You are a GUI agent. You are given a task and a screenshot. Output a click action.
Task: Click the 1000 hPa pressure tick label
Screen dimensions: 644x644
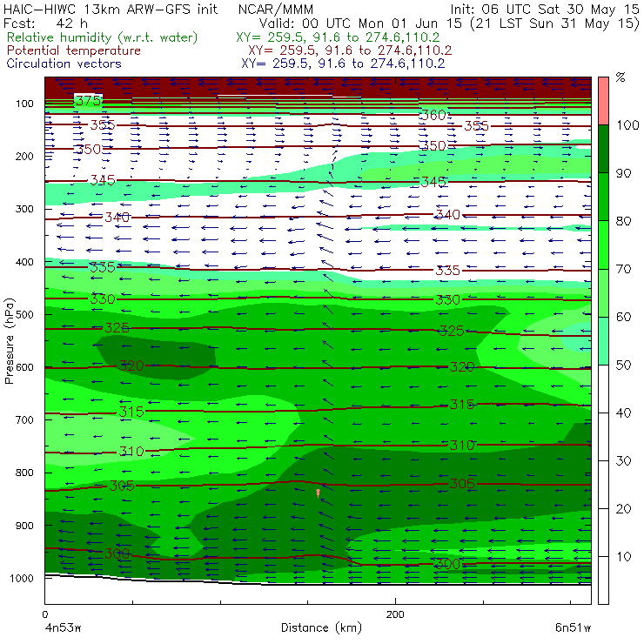point(22,578)
